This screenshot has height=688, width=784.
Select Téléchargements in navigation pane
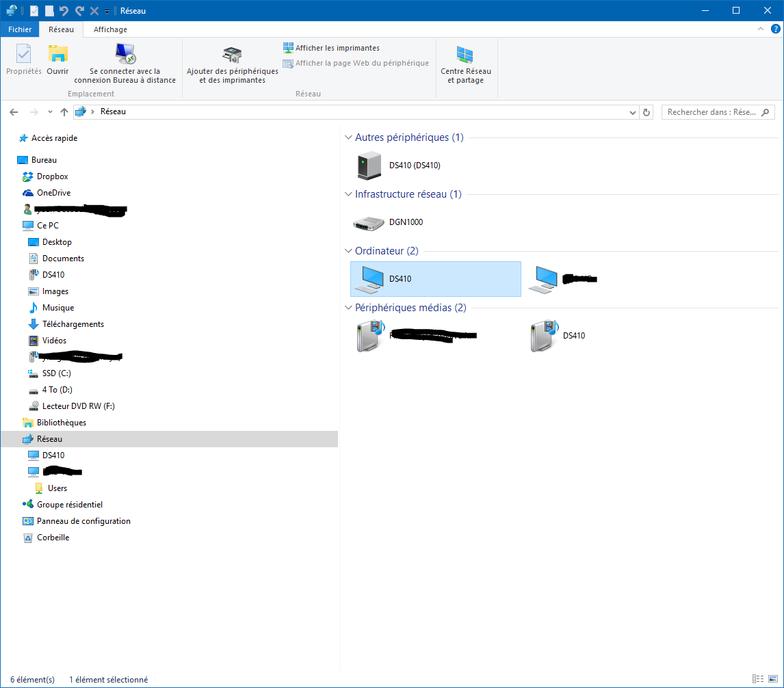[x=73, y=324]
